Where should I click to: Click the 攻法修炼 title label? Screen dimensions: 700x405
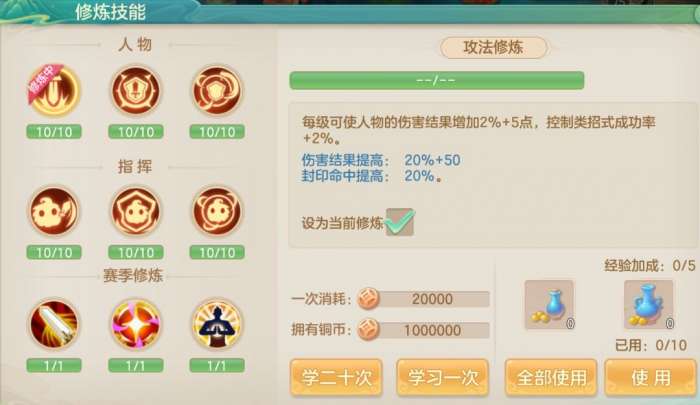pos(493,47)
